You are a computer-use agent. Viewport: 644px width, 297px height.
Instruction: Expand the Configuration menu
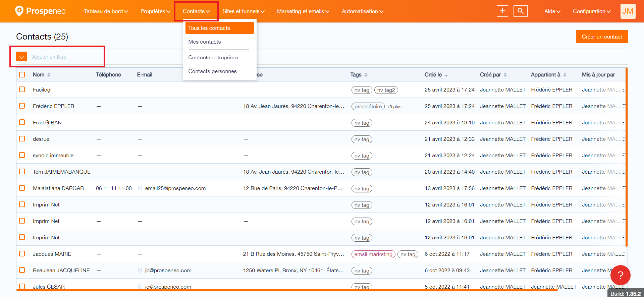tap(592, 11)
